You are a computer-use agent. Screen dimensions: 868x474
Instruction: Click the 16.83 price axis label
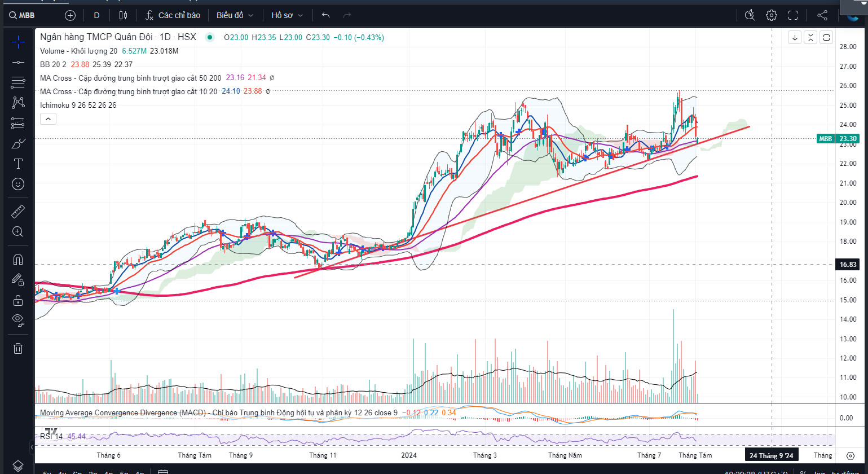[x=848, y=264]
